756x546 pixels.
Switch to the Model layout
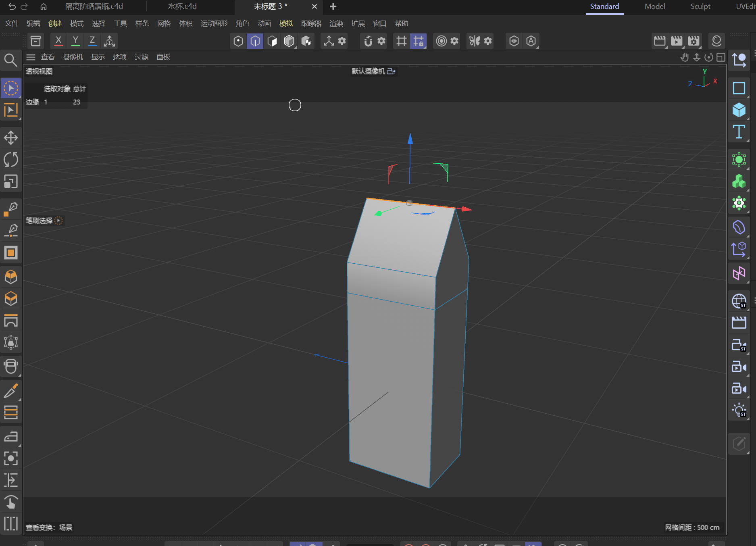tap(655, 6)
